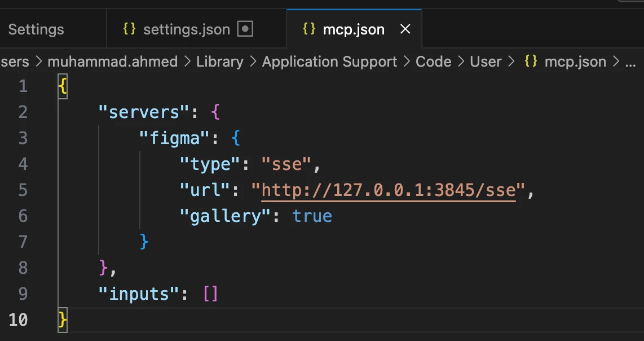This screenshot has height=341, width=644.
Task: Open the Code breadcrumb segment
Action: [x=433, y=62]
